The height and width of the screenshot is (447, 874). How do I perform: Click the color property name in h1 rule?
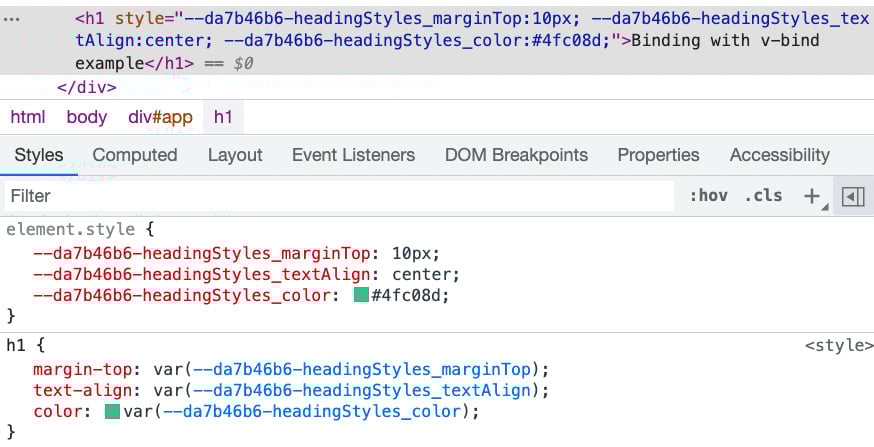coord(59,411)
